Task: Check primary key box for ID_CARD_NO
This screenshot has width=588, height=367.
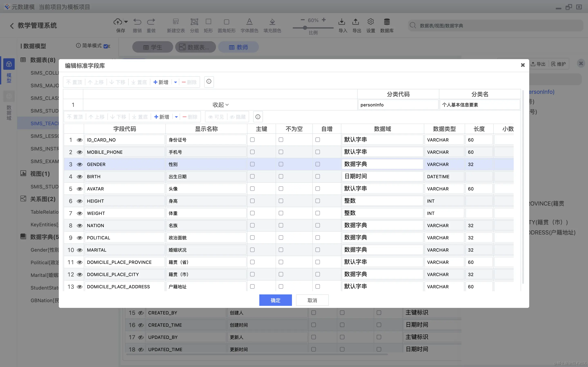Action: pyautogui.click(x=252, y=140)
